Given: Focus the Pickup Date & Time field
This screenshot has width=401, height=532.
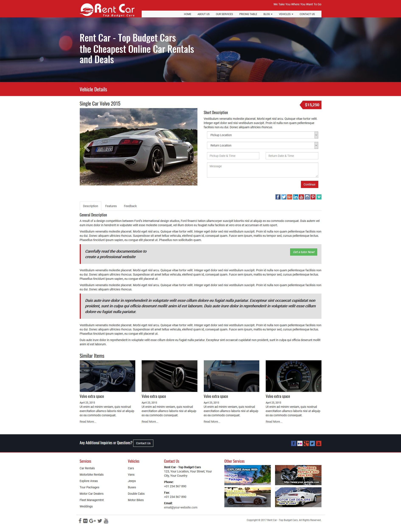Looking at the screenshot, I should 233,156.
